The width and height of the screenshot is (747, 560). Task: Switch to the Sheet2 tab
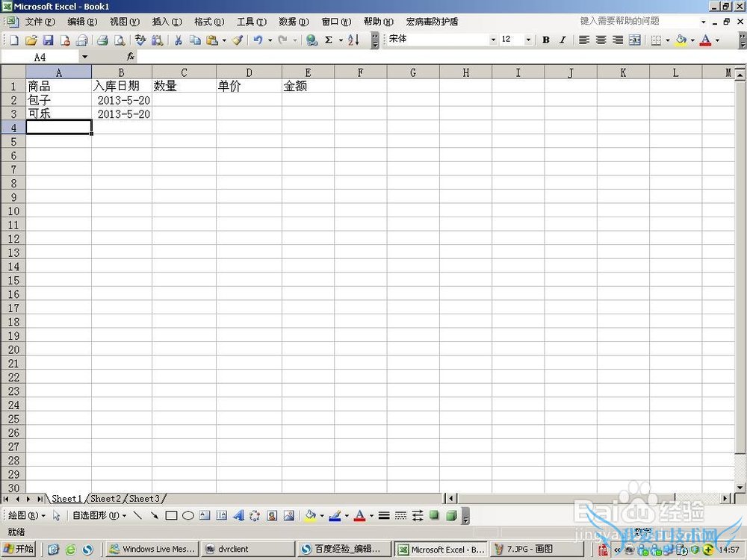click(105, 498)
